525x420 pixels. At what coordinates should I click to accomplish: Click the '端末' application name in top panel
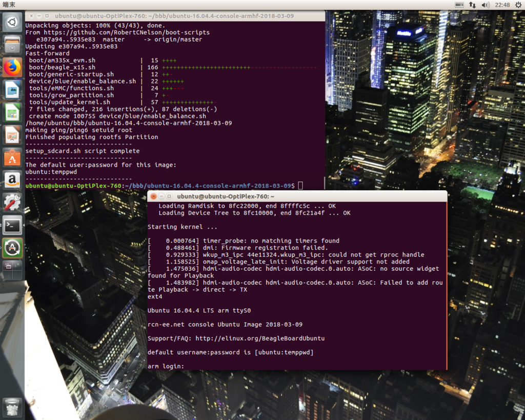pyautogui.click(x=9, y=5)
